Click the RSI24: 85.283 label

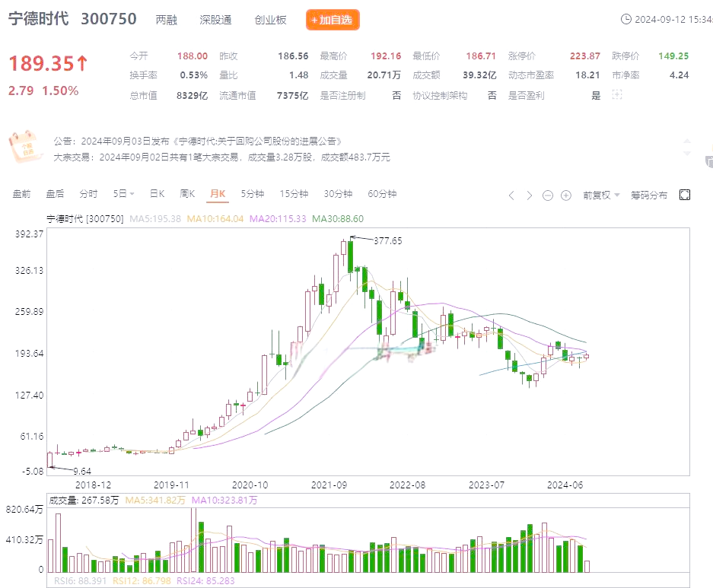pyautogui.click(x=205, y=580)
